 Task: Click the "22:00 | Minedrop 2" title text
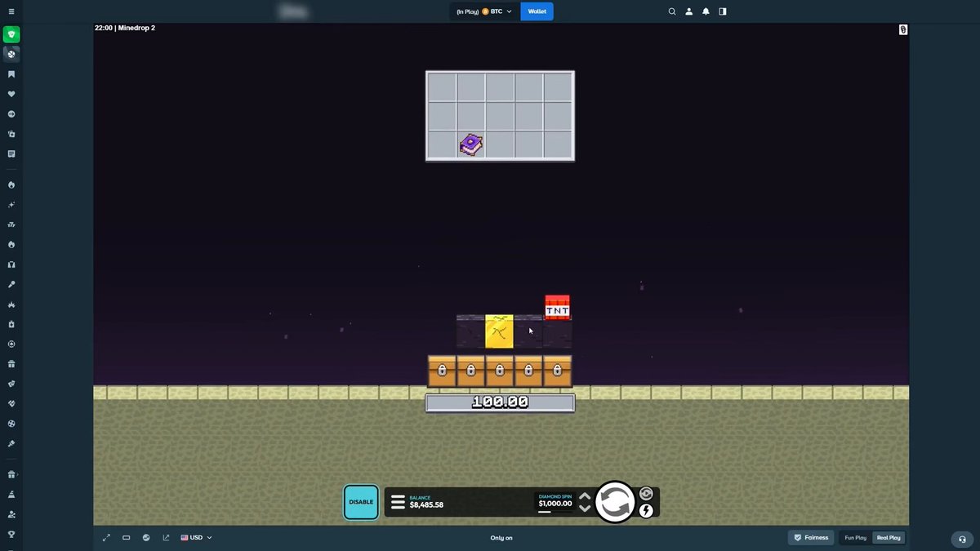[x=125, y=28]
